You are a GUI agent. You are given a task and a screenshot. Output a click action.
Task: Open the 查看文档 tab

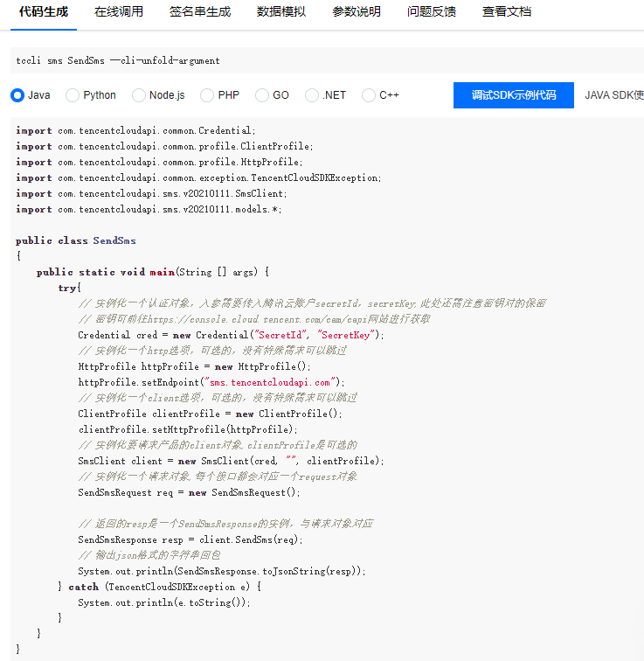point(507,12)
